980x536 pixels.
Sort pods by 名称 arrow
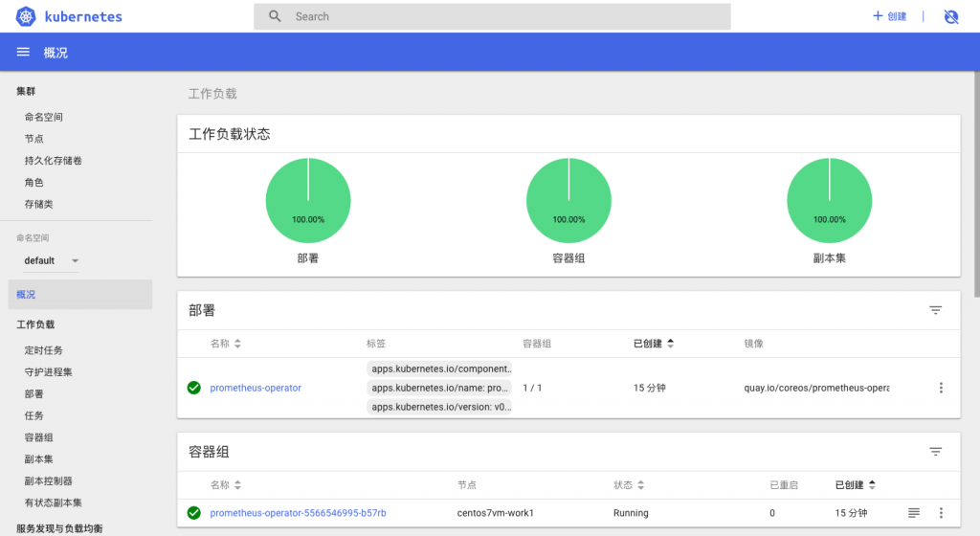click(237, 484)
